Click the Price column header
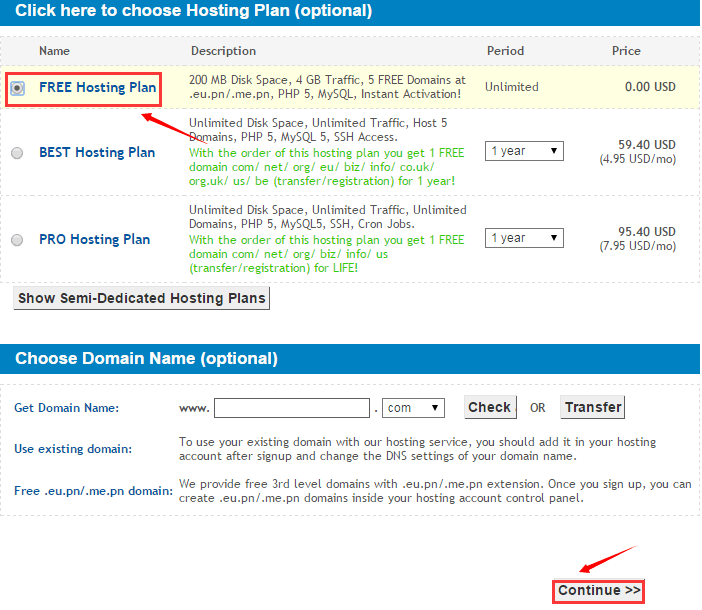The image size is (702, 610). 626,51
